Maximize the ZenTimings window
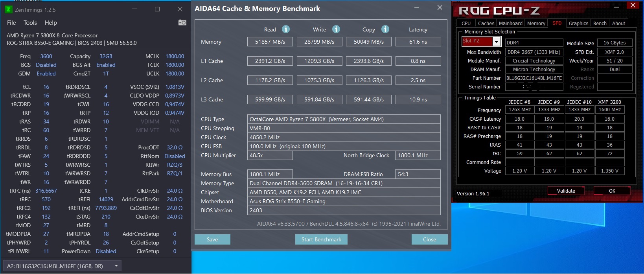 (157, 9)
